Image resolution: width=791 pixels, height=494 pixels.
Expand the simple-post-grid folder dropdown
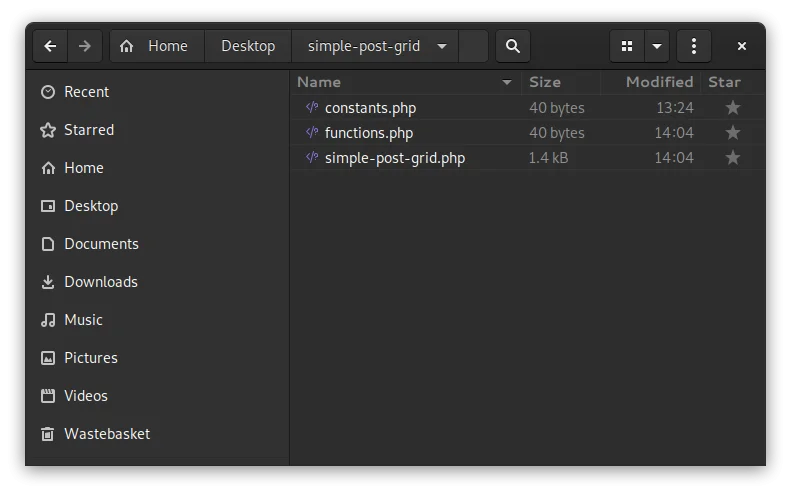[x=441, y=46]
